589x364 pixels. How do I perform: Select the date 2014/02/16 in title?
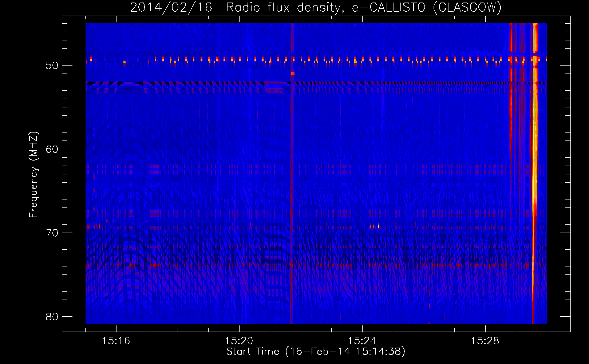pyautogui.click(x=171, y=7)
